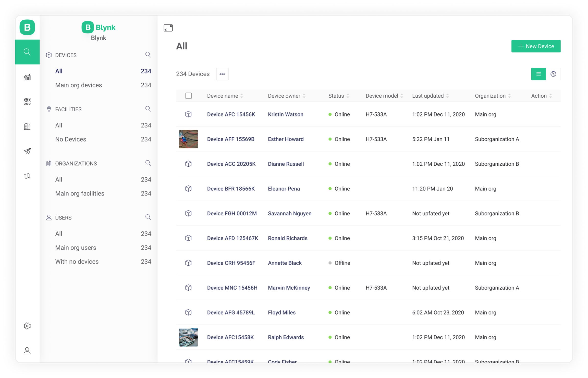Click the New Device button
The height and width of the screenshot is (378, 588).
(x=536, y=46)
